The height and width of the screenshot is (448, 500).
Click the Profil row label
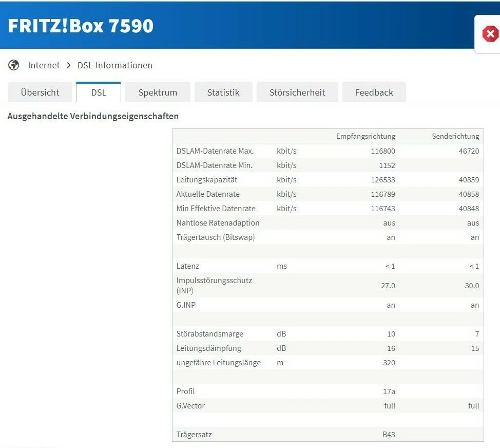(186, 391)
